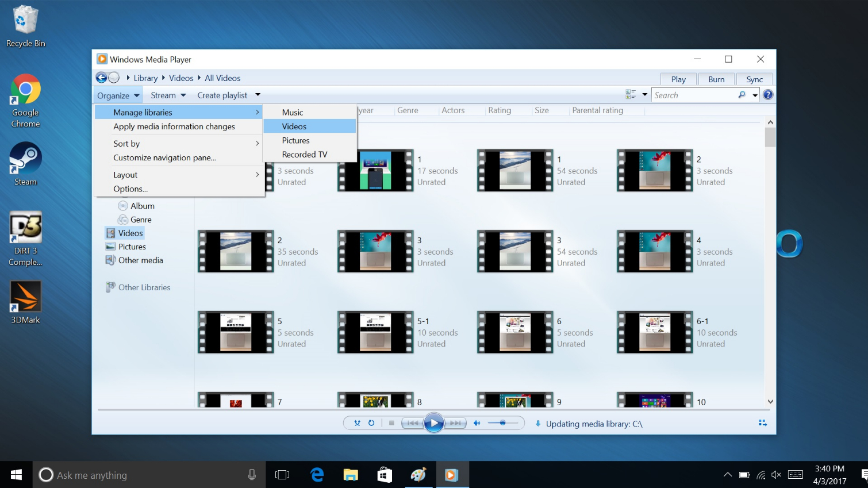The height and width of the screenshot is (488, 868).
Task: Open search options dropdown arrow
Action: click(755, 95)
